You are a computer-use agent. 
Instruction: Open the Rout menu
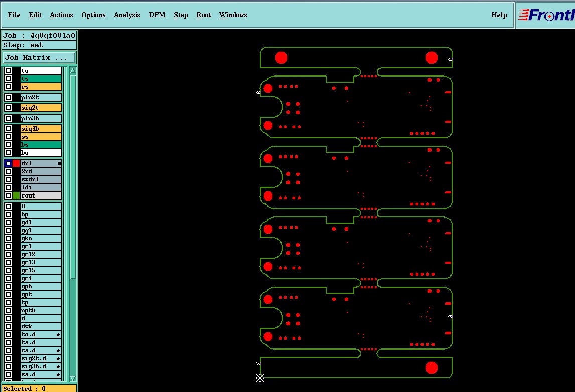click(204, 15)
